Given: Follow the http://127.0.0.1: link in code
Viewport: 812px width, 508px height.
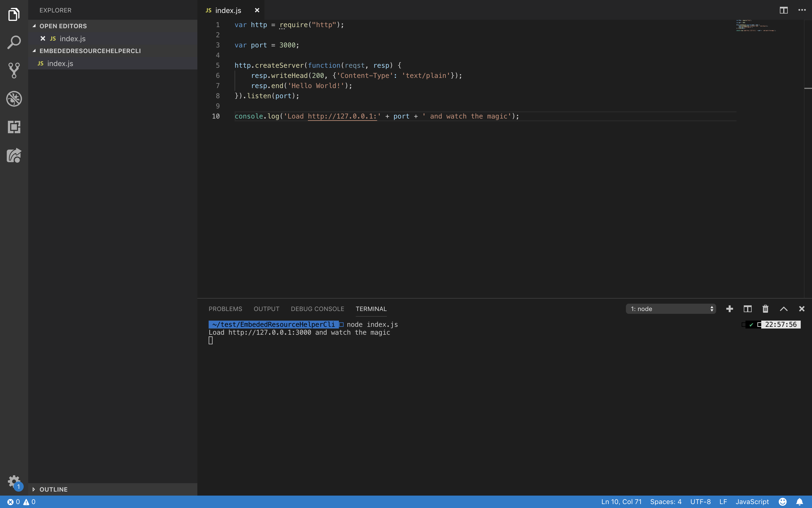Looking at the screenshot, I should [x=342, y=116].
